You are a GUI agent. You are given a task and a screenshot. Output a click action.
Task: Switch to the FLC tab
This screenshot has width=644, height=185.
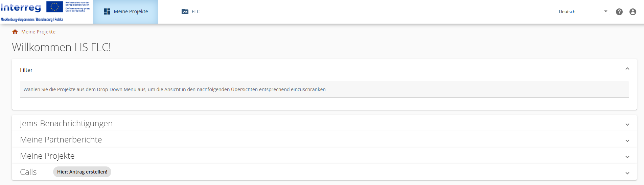pyautogui.click(x=195, y=11)
